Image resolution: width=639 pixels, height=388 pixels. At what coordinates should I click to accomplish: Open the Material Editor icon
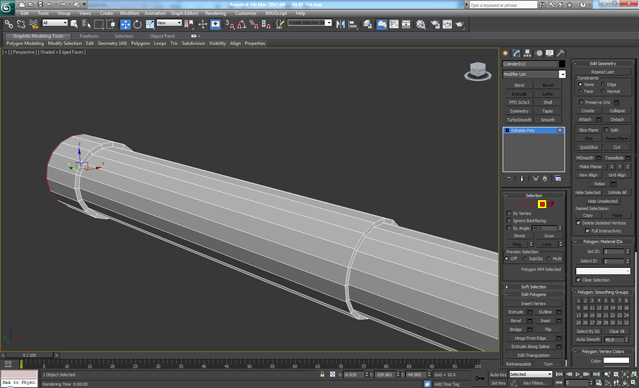421,24
